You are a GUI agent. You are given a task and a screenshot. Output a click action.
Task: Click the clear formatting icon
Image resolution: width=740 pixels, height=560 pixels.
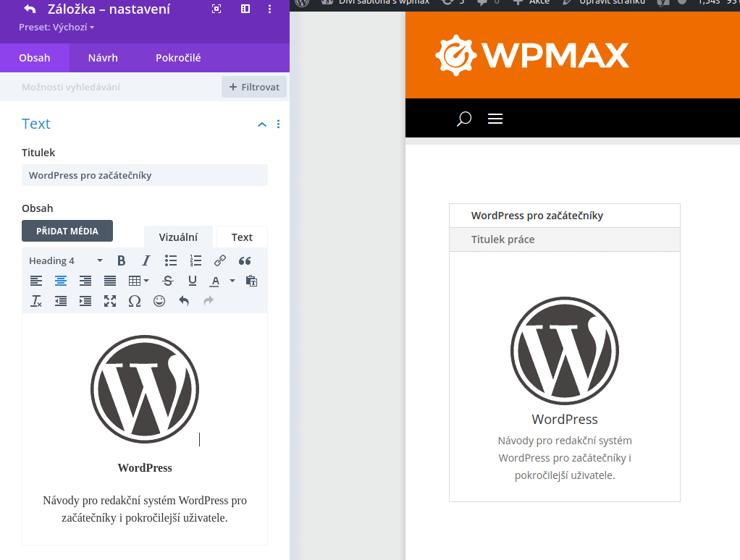pyautogui.click(x=36, y=301)
